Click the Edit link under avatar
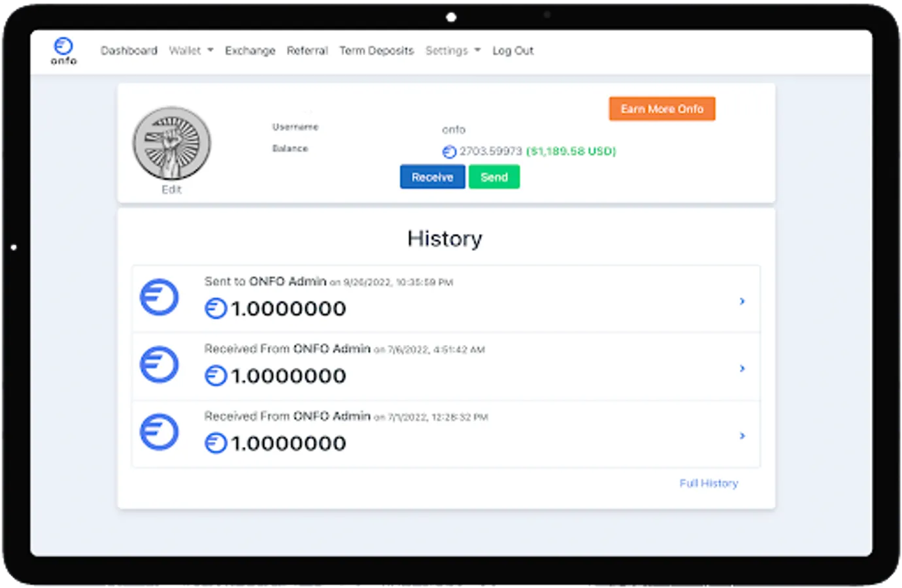The width and height of the screenshot is (902, 588). (171, 189)
